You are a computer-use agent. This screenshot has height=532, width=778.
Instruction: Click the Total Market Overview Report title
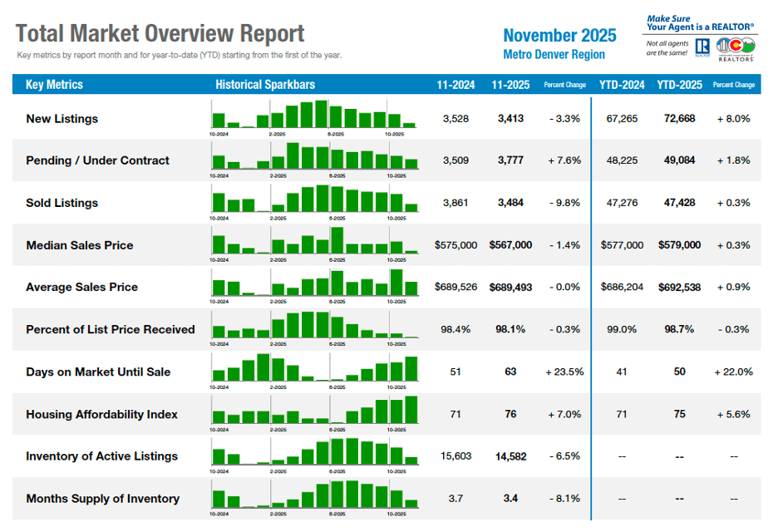[160, 34]
